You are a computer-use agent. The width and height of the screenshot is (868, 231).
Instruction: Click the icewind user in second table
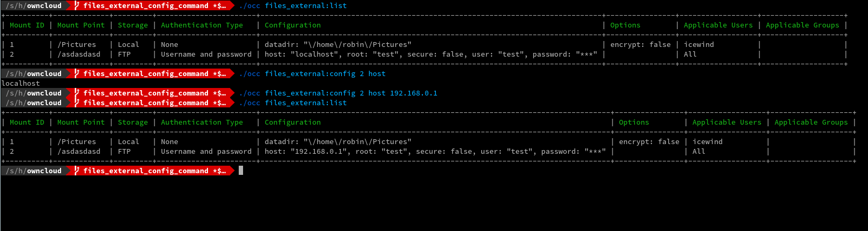pos(708,141)
